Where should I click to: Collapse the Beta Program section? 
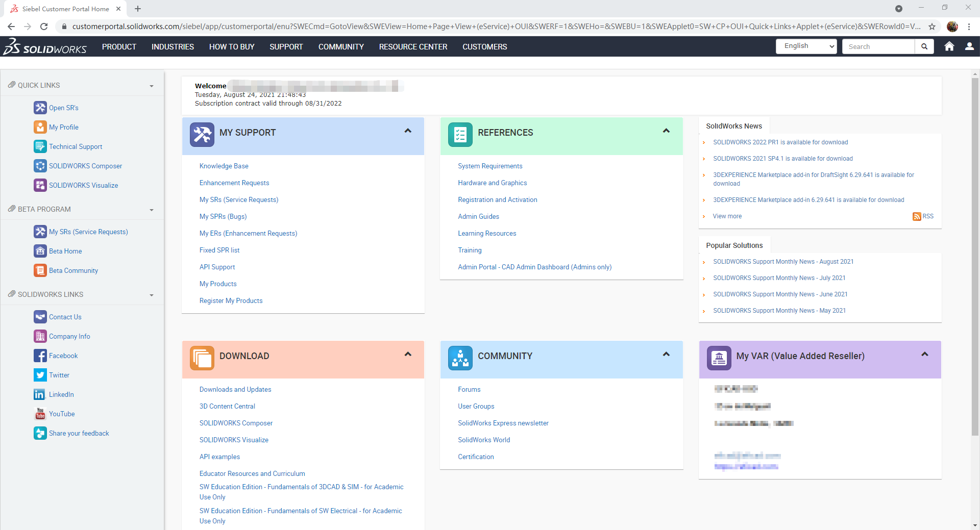[x=152, y=210]
